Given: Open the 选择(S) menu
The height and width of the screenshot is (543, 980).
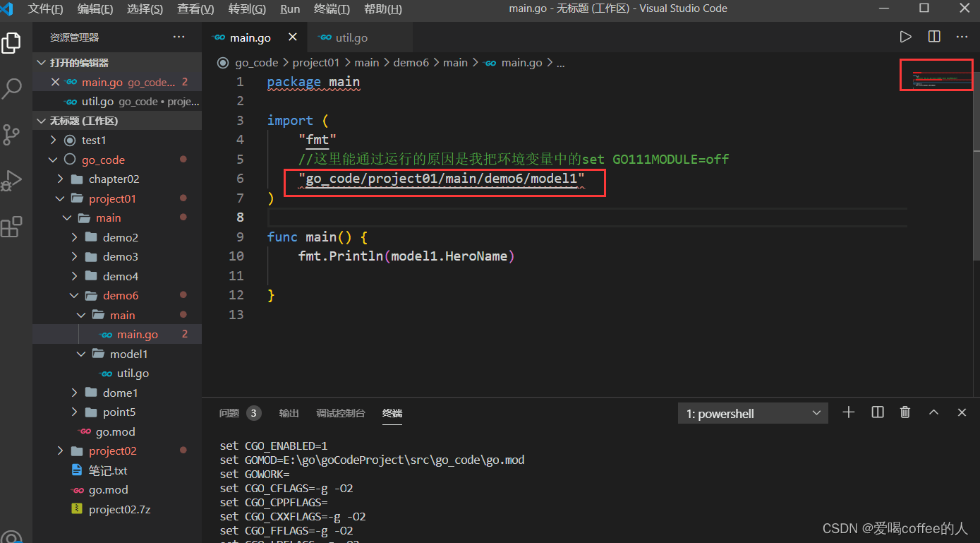Looking at the screenshot, I should (x=145, y=8).
